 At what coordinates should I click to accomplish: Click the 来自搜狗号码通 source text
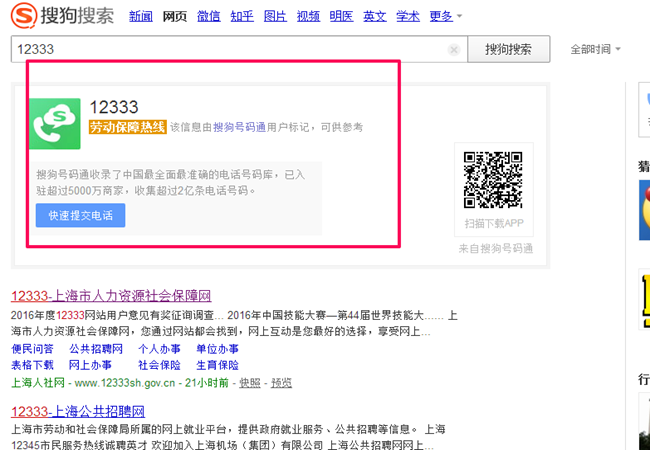pyautogui.click(x=496, y=249)
